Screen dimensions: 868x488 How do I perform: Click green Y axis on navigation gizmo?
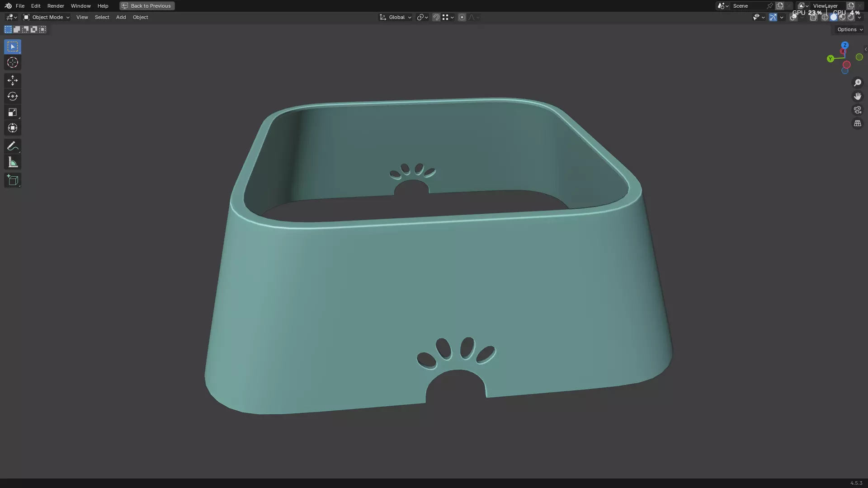point(830,59)
